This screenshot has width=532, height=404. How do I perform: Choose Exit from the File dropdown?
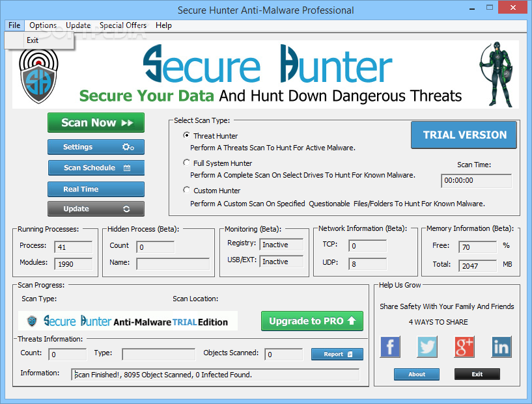39,40
